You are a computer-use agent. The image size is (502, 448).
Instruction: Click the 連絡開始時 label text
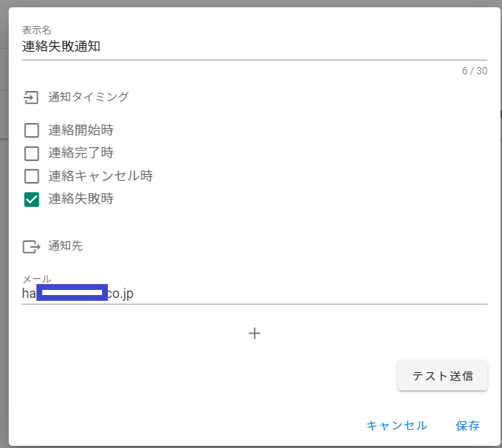pos(81,131)
